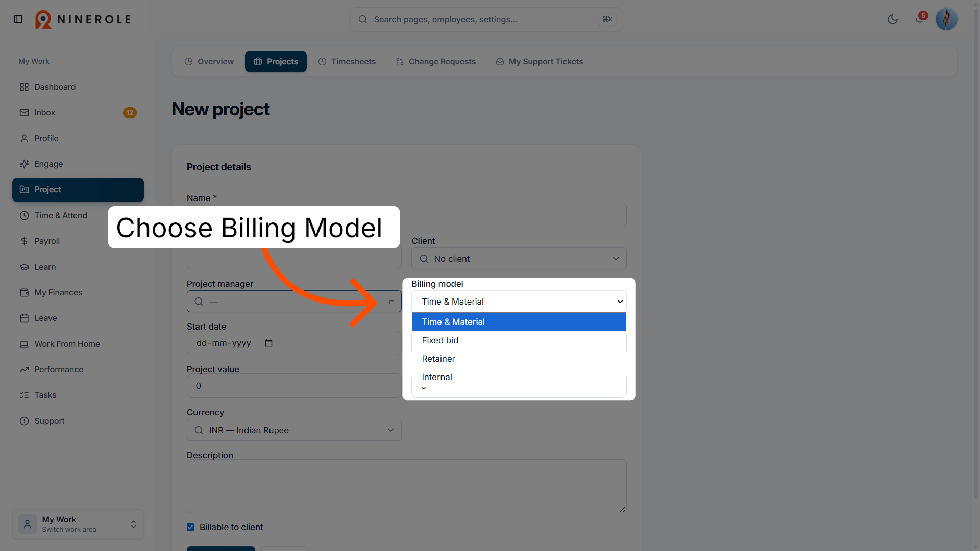Click the Ninerole logo

pyautogui.click(x=83, y=19)
